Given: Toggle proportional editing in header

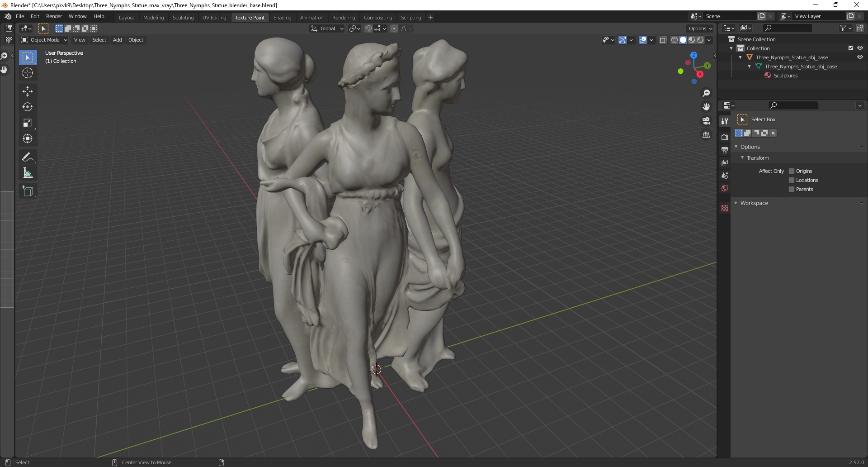Looking at the screenshot, I should (x=394, y=29).
